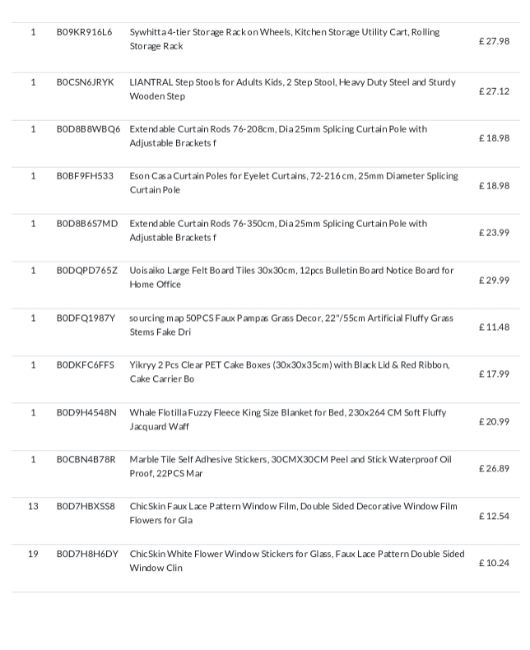
Task: Select Whale Flotilla Fuzzy Fleece Blanket description
Action: [288, 420]
